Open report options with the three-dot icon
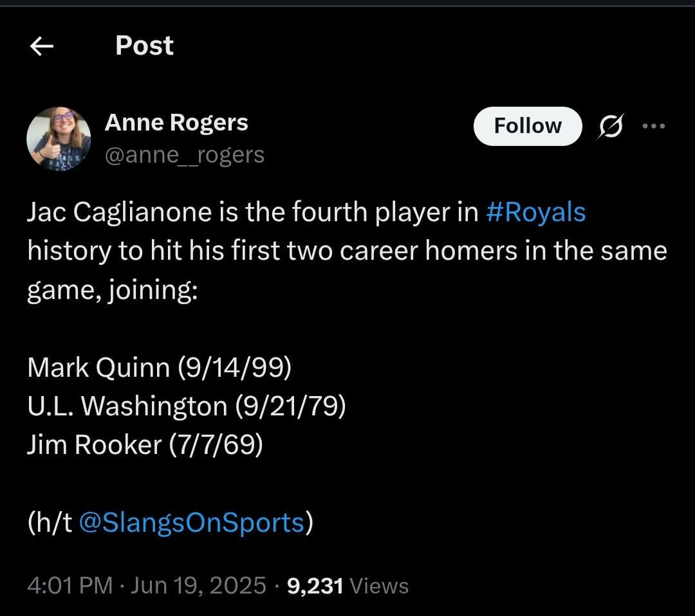The image size is (695, 616). point(654,126)
